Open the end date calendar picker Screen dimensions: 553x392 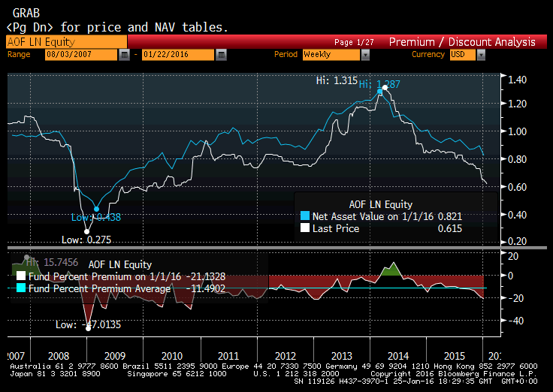click(x=221, y=55)
